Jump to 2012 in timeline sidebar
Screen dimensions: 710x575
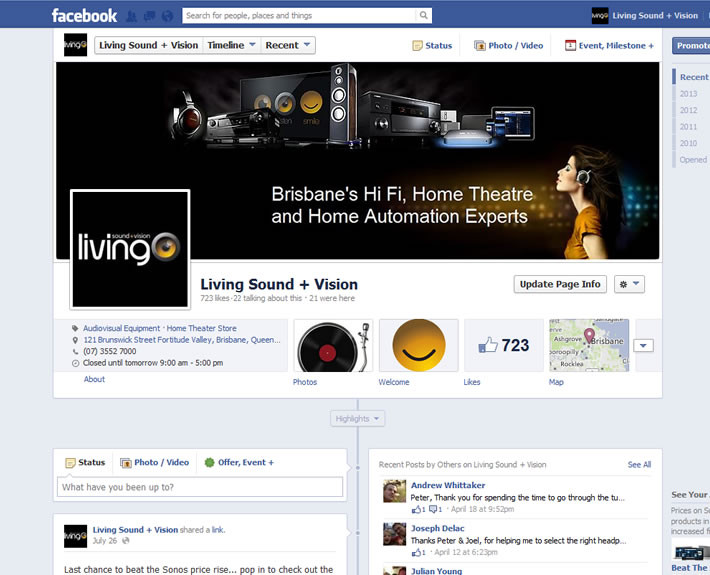tap(688, 110)
